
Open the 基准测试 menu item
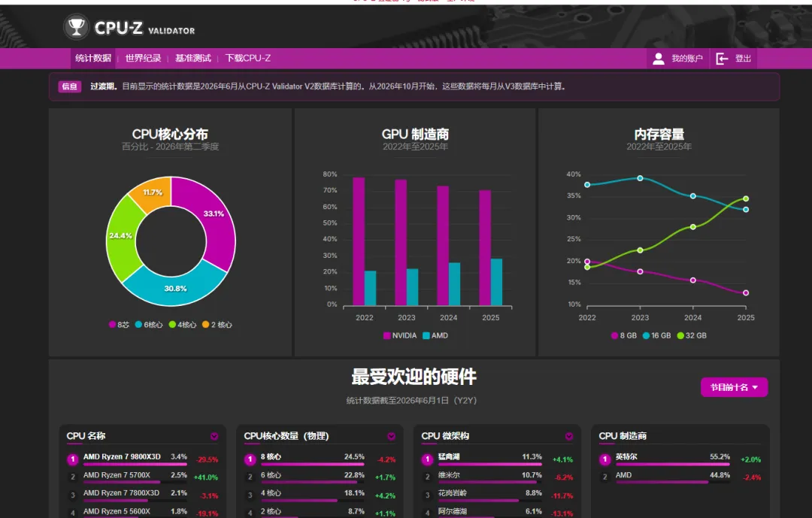(x=192, y=58)
